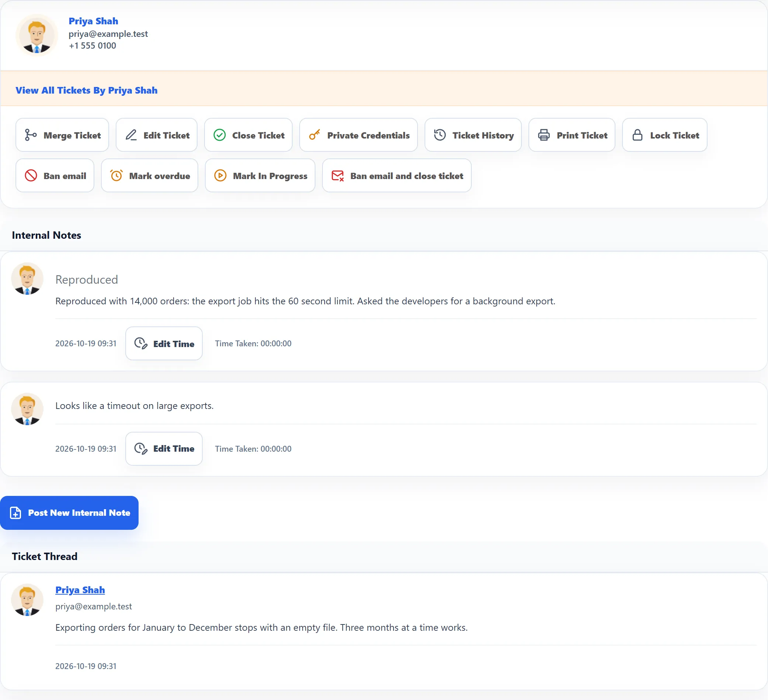Click the Mark overdue alarm clock icon
Image resolution: width=768 pixels, height=700 pixels.
click(116, 176)
